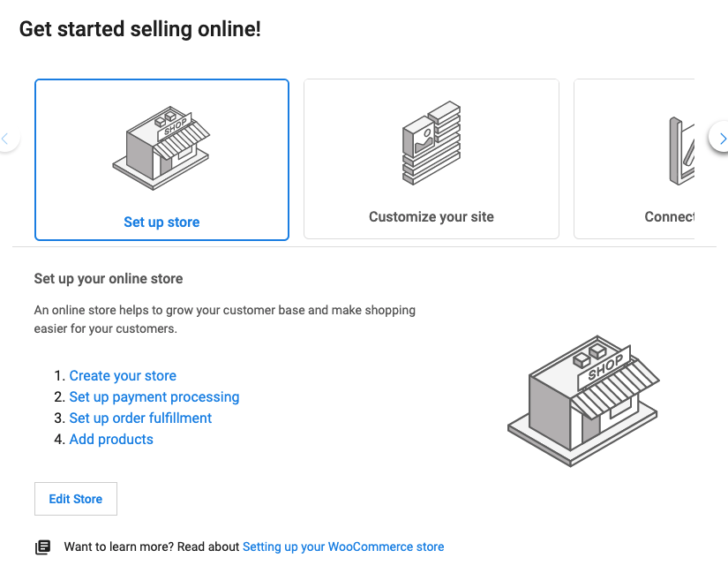Open the Set up payment processing link
This screenshot has width=728, height=588.
point(154,396)
